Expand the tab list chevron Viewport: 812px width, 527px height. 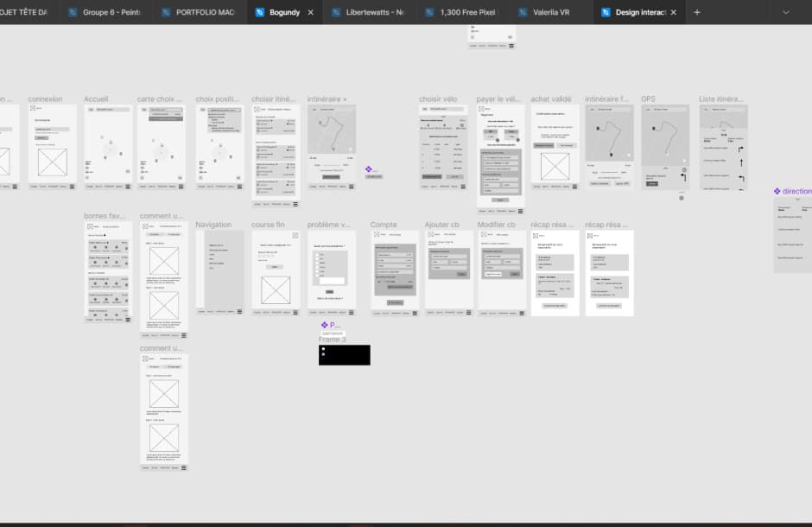tap(785, 13)
